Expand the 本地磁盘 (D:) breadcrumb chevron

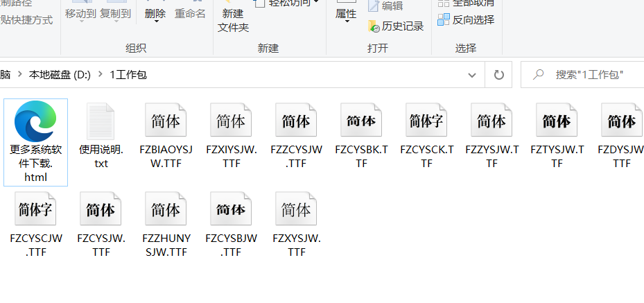click(x=101, y=75)
